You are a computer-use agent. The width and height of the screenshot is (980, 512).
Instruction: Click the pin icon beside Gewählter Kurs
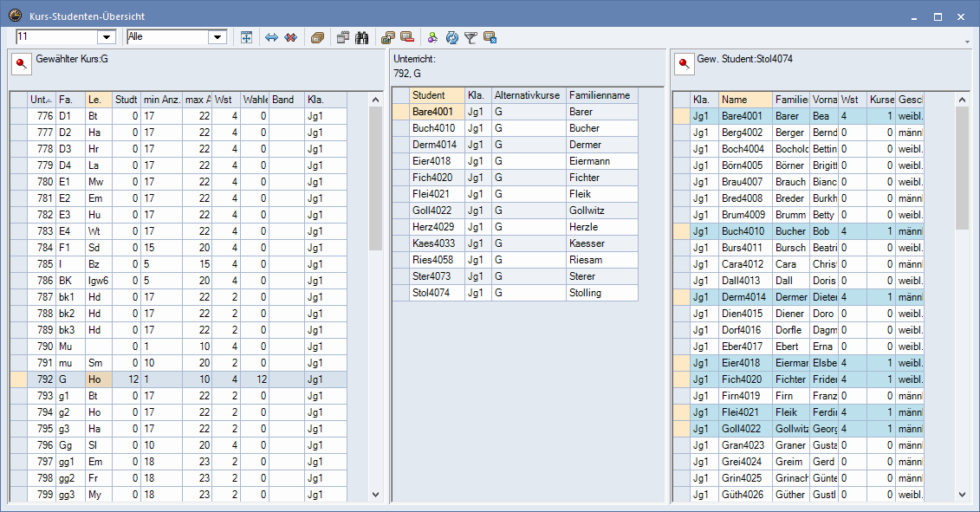pos(21,64)
